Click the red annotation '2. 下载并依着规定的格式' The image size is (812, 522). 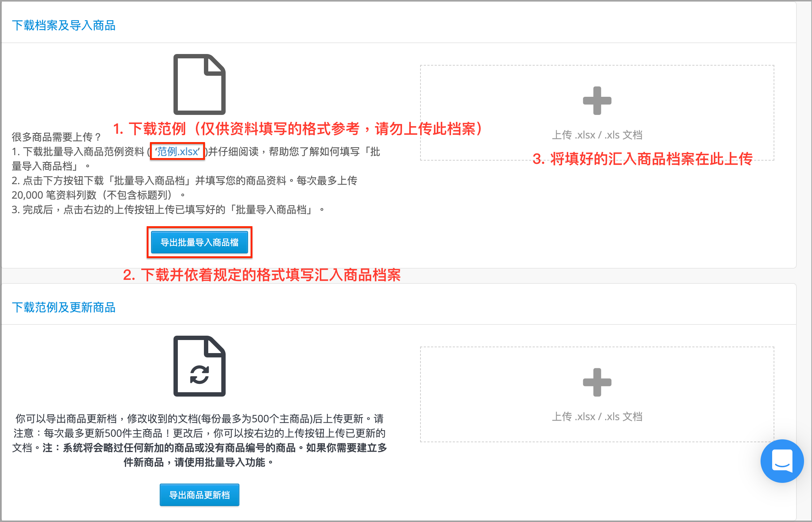point(262,275)
